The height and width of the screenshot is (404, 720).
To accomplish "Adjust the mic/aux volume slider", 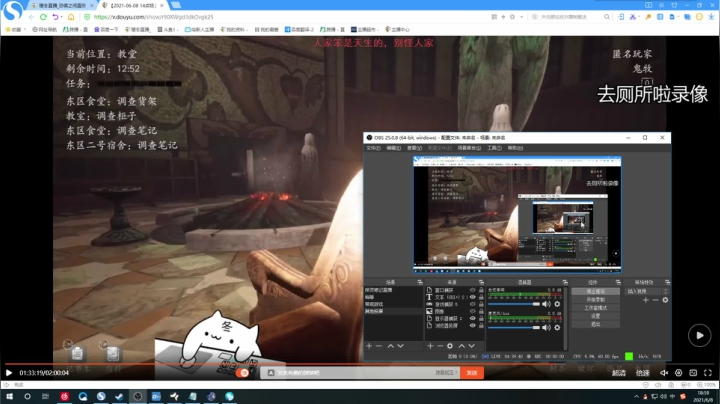I will (x=514, y=327).
